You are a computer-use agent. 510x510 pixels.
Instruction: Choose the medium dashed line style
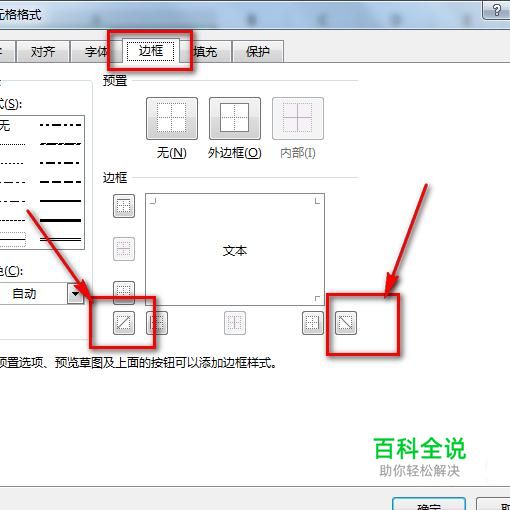tap(60, 182)
